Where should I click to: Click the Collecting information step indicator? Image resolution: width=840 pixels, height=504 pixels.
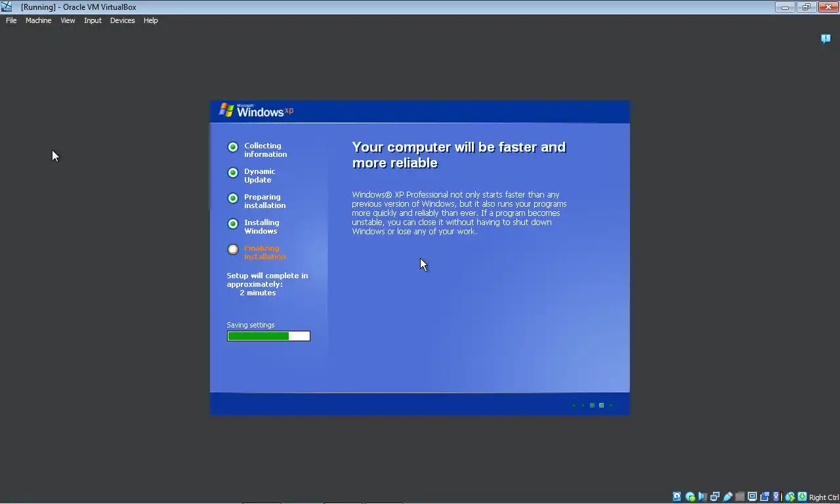tap(232, 147)
